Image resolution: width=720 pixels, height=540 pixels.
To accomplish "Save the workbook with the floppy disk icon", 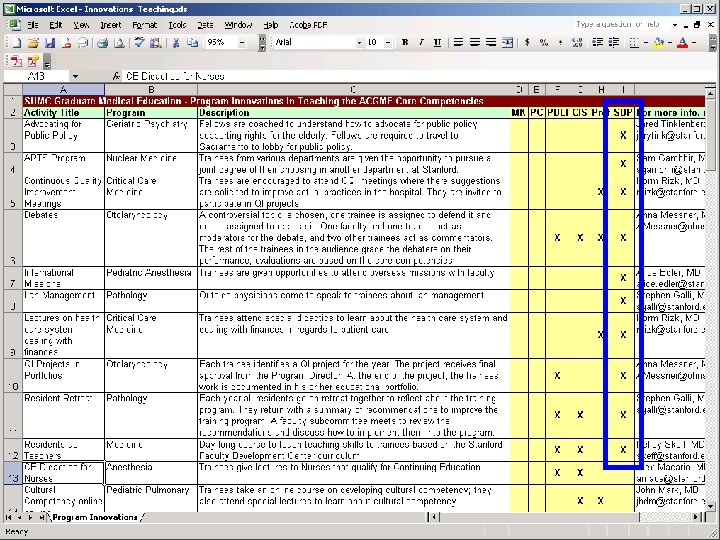I will [50, 43].
